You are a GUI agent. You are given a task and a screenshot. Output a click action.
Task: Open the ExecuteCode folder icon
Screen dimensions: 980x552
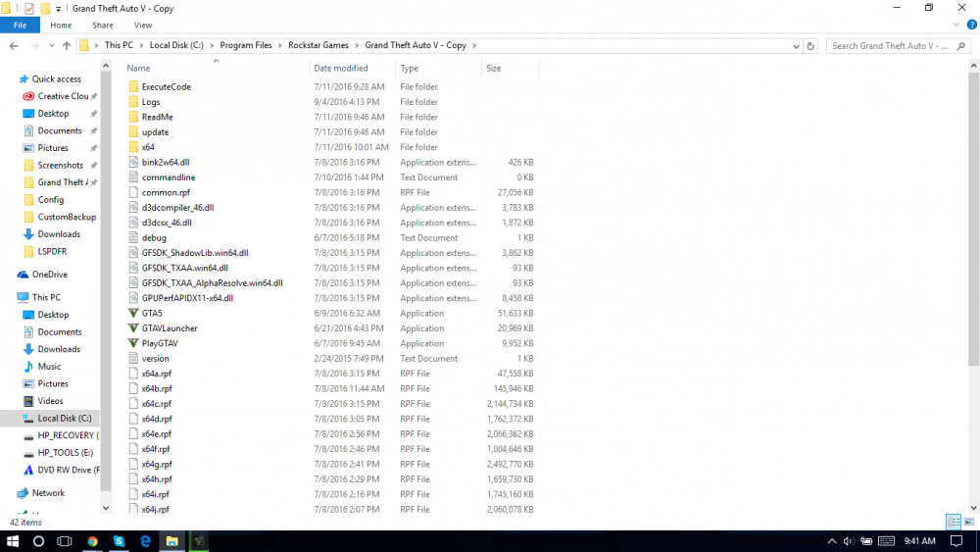tap(133, 87)
